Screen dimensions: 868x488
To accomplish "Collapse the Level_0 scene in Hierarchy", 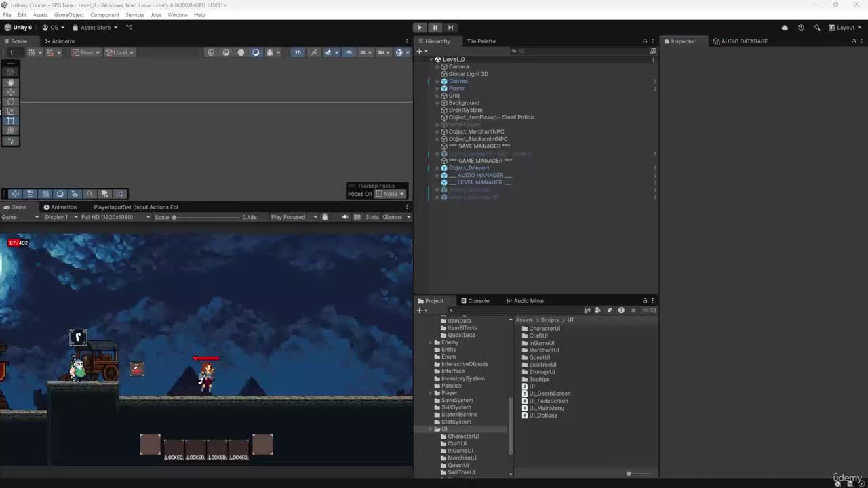I will tap(431, 60).
